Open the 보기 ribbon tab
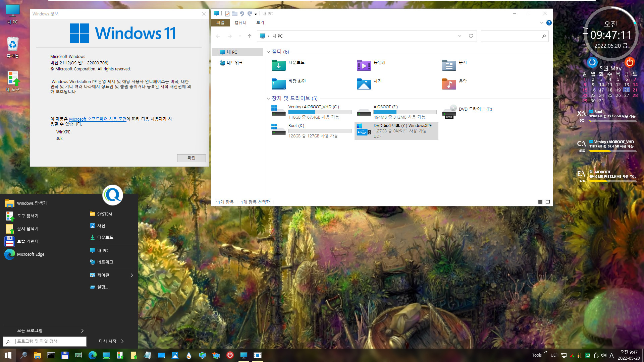This screenshot has width=644, height=362. tap(260, 22)
